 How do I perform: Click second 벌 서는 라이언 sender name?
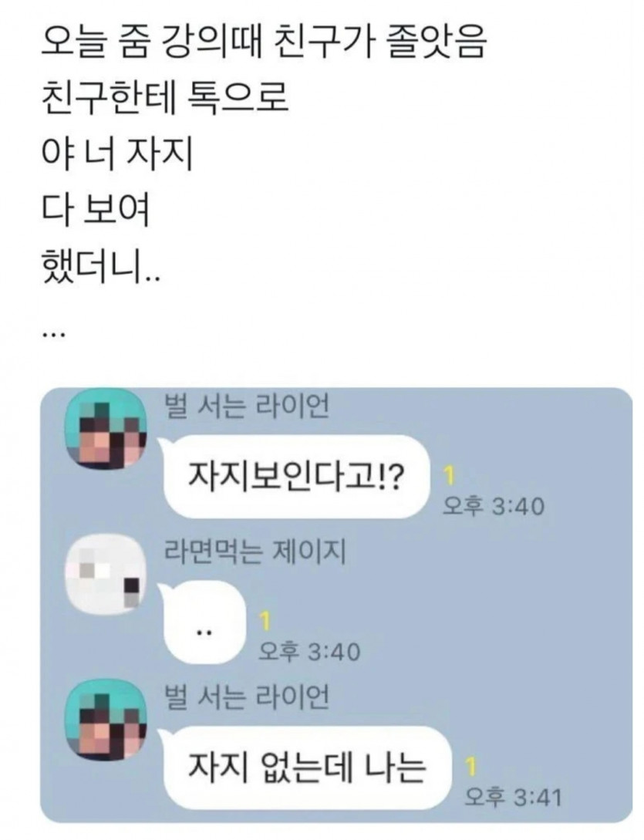click(246, 698)
